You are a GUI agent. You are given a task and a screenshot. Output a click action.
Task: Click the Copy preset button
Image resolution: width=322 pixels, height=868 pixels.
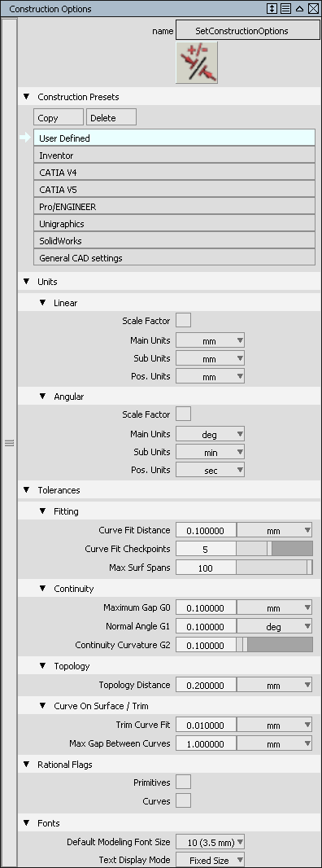click(x=59, y=117)
